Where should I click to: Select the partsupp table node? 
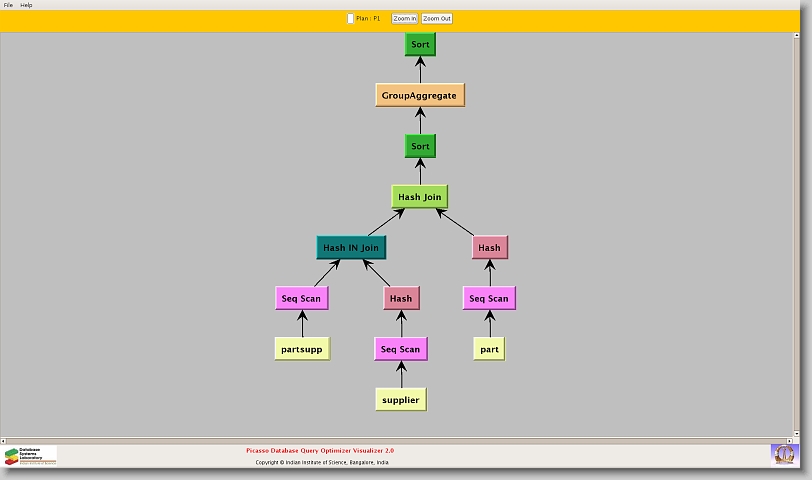302,349
